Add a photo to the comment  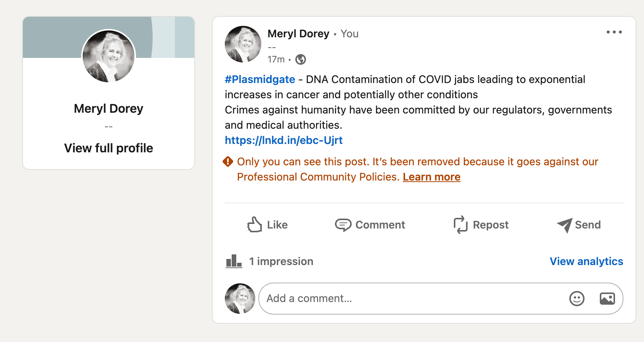coord(607,299)
